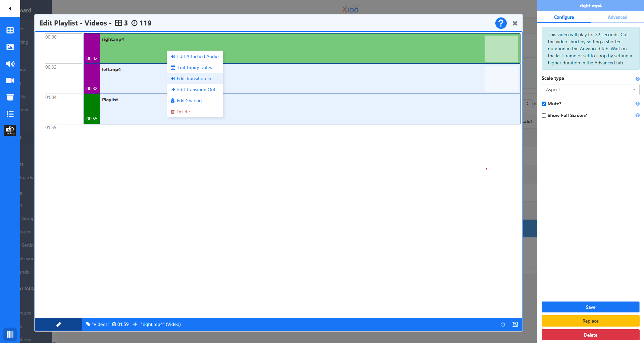Open the Scale type Aspect dropdown
This screenshot has width=644, height=343.
pos(590,90)
